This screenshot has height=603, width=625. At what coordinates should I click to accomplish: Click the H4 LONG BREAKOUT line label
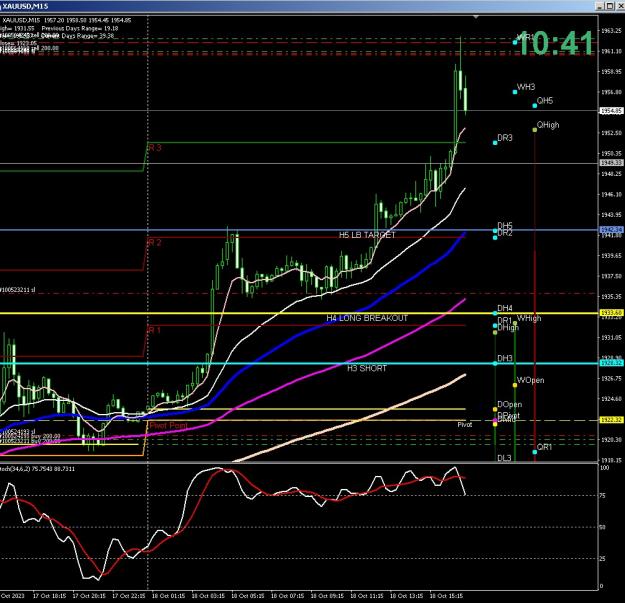point(367,318)
